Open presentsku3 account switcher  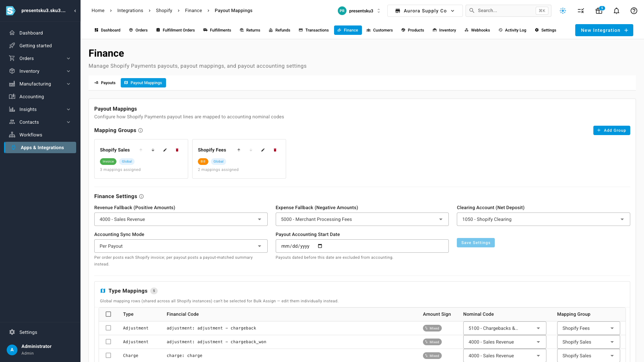coord(359,11)
